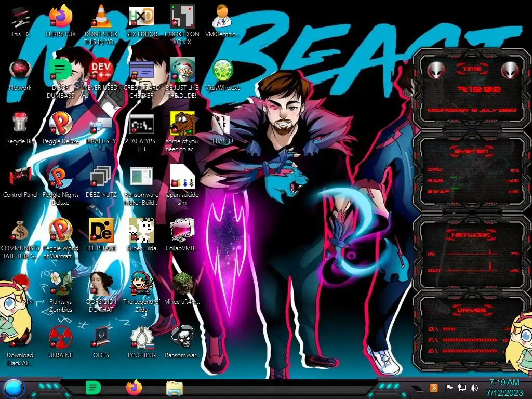
Task: Click the RAM usage row in widget
Action: click(x=473, y=181)
